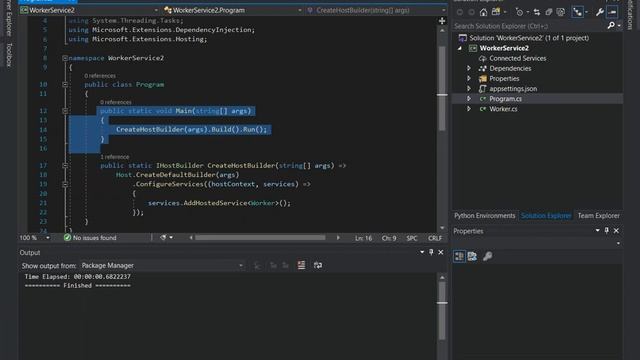Expand the Dependencies node

(469, 68)
